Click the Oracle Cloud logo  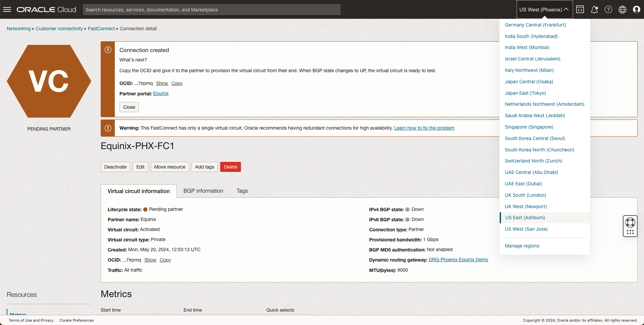tap(47, 9)
